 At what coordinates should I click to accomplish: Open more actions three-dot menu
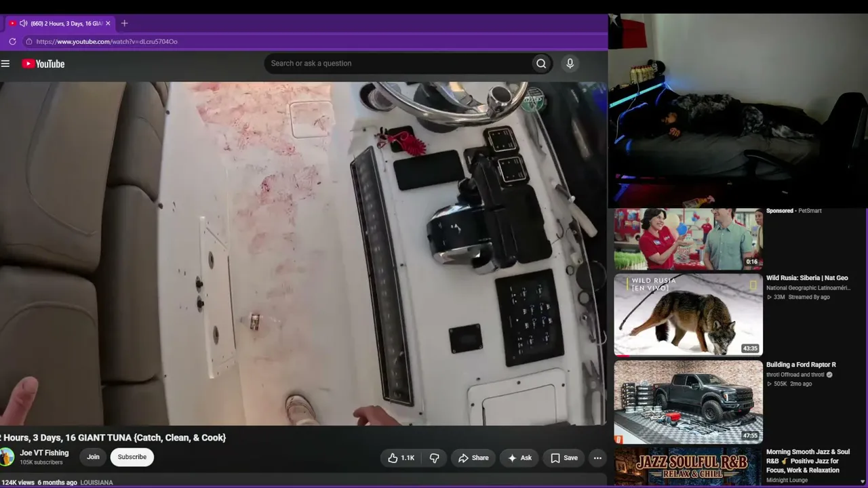tap(597, 457)
